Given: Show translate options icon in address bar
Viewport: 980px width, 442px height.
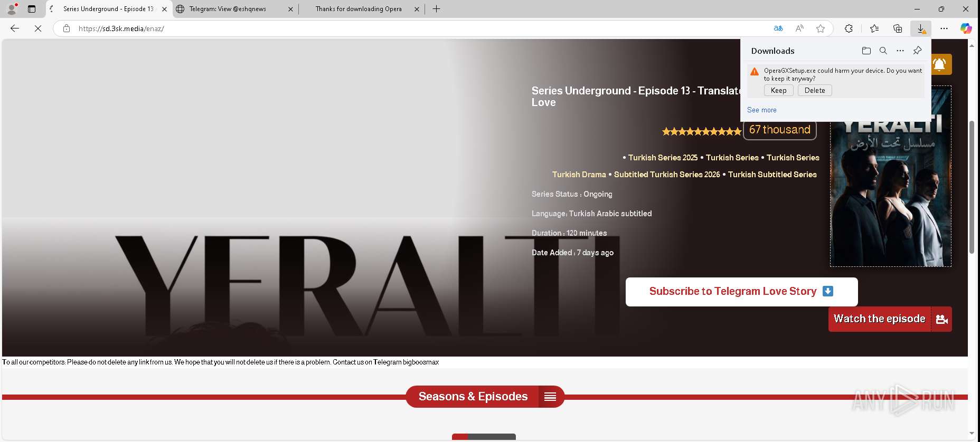Looking at the screenshot, I should 778,28.
